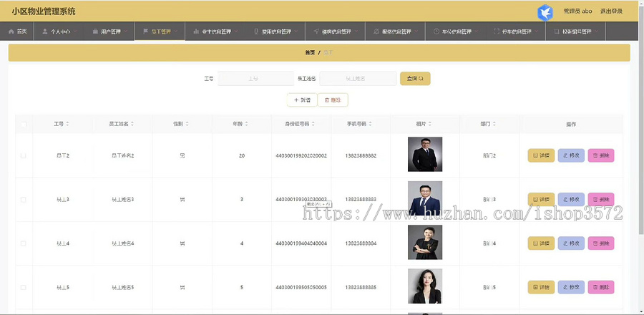Click the plus icon in 新增 button
Viewport: 644px width, 315px height.
[296, 100]
